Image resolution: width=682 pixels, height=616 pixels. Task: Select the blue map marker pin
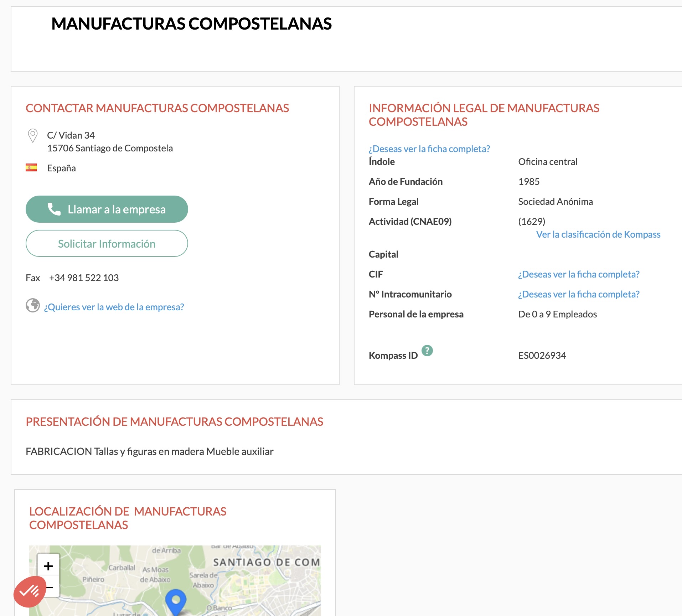click(176, 600)
